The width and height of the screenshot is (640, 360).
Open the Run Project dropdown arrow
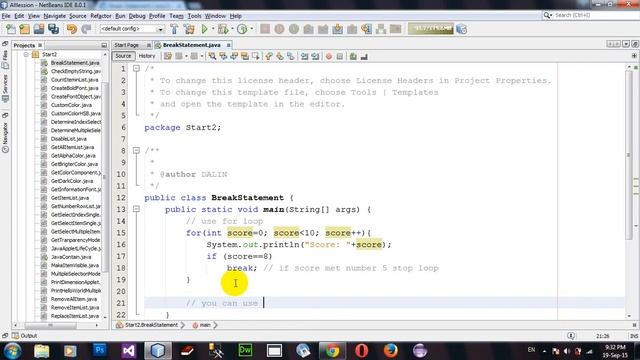[x=213, y=29]
